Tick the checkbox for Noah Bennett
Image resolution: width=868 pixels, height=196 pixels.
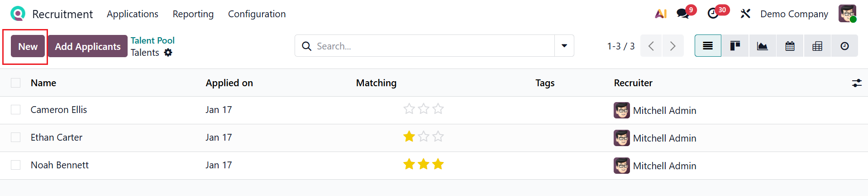point(16,165)
